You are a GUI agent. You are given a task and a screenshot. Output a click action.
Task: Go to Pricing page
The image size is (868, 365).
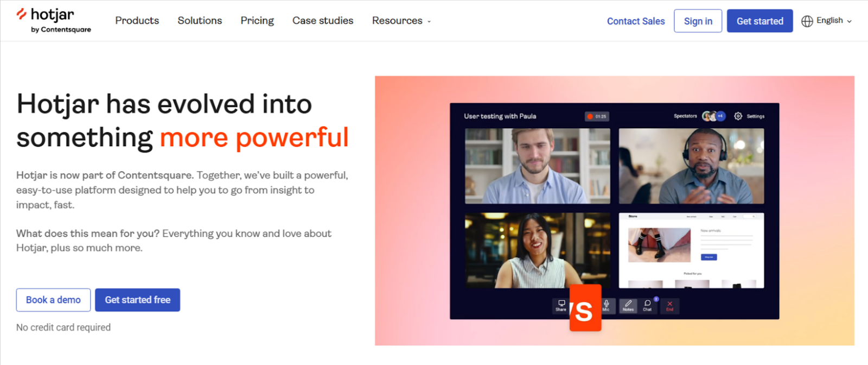[x=257, y=21]
